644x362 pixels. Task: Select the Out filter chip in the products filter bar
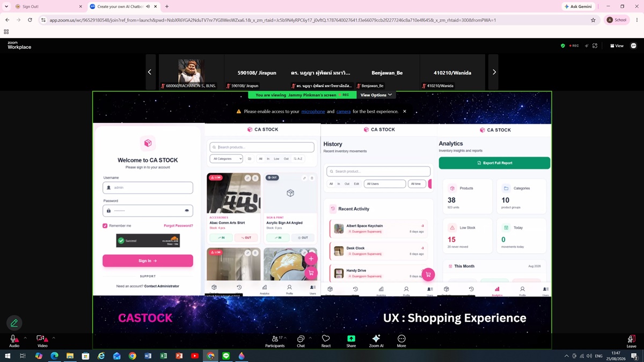tap(286, 159)
